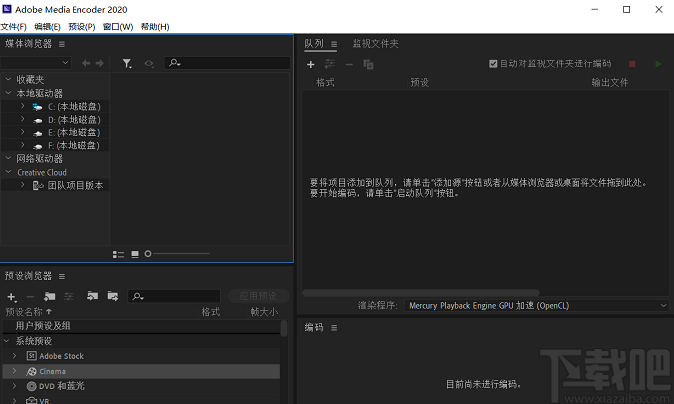Adjust the media browser thumbnail zoom slider
This screenshot has width=674, height=404.
click(148, 254)
